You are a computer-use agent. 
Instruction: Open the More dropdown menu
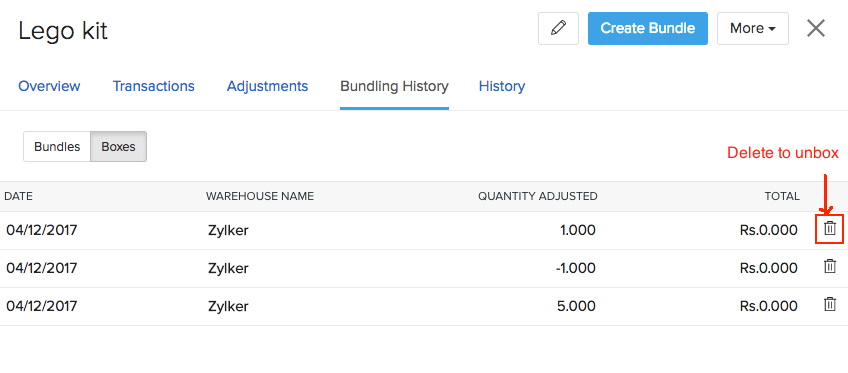tap(752, 28)
